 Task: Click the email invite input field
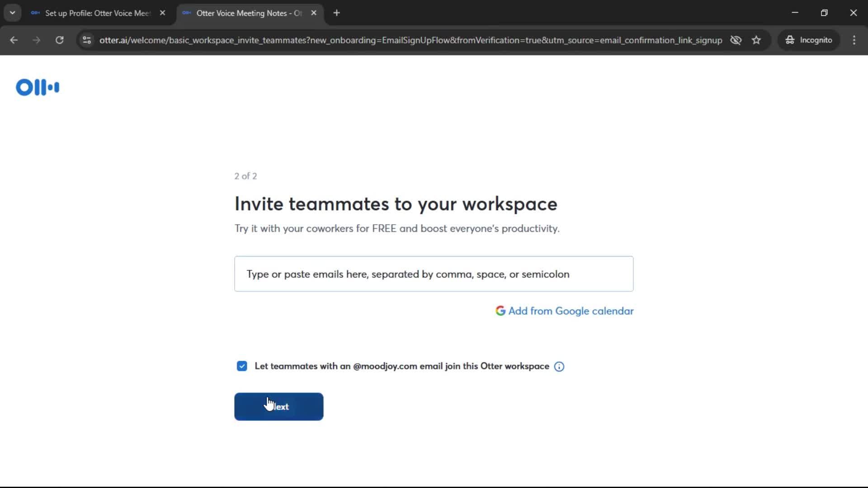click(x=434, y=274)
